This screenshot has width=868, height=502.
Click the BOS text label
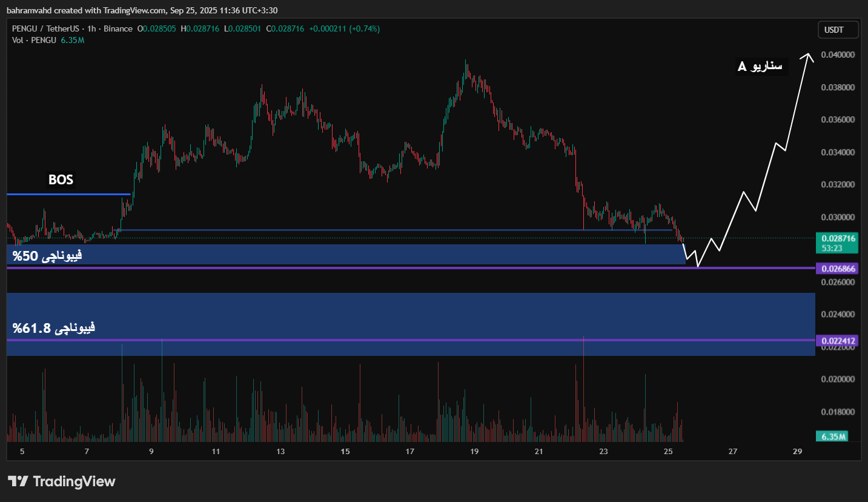click(61, 180)
